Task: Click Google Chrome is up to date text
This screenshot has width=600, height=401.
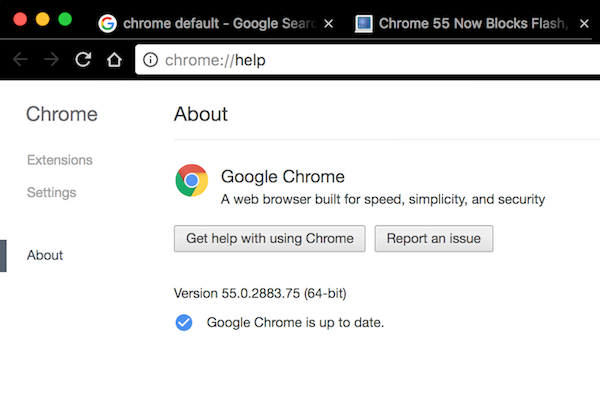Action: (295, 323)
